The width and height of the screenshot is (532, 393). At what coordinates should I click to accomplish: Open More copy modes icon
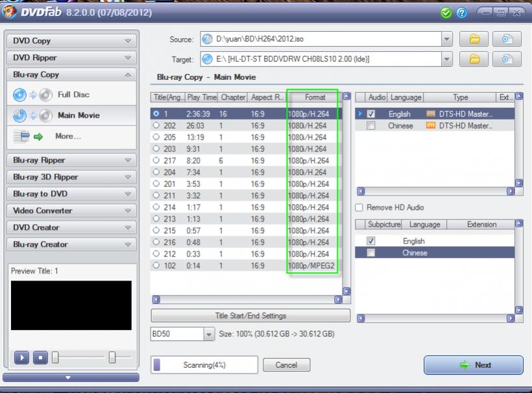coord(29,136)
